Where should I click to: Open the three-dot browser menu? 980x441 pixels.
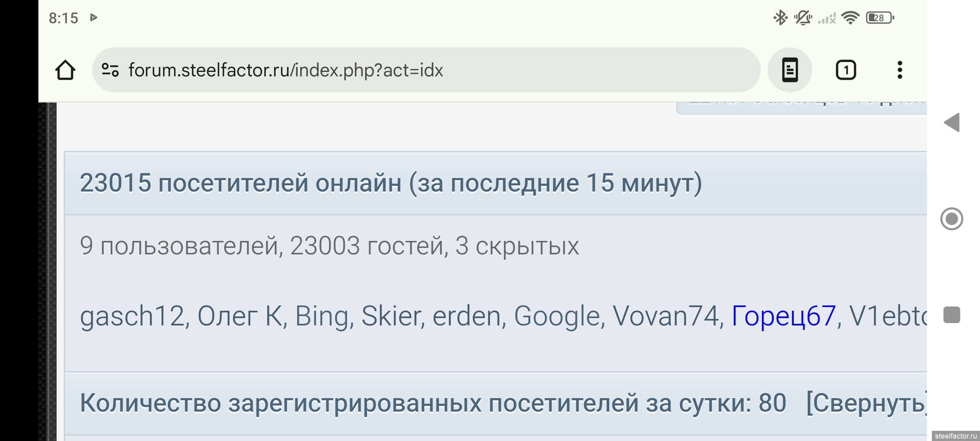(x=900, y=70)
